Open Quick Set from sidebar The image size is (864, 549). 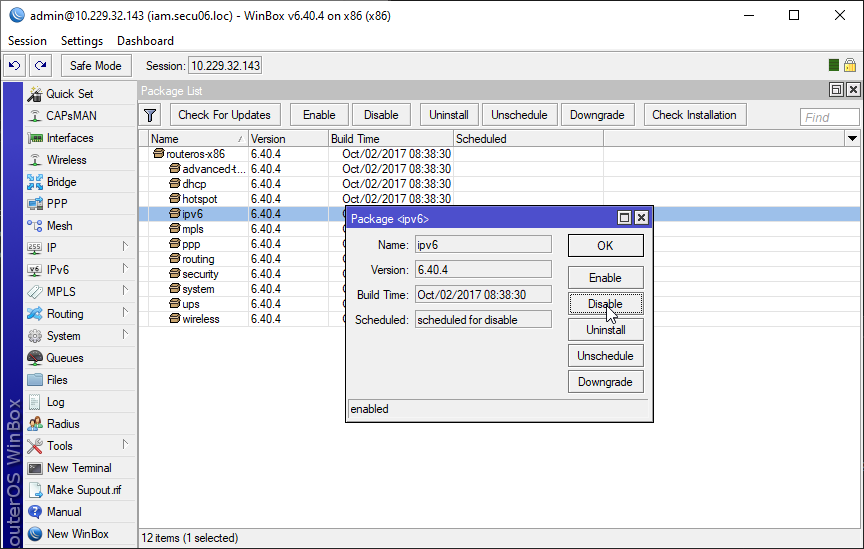[x=69, y=94]
